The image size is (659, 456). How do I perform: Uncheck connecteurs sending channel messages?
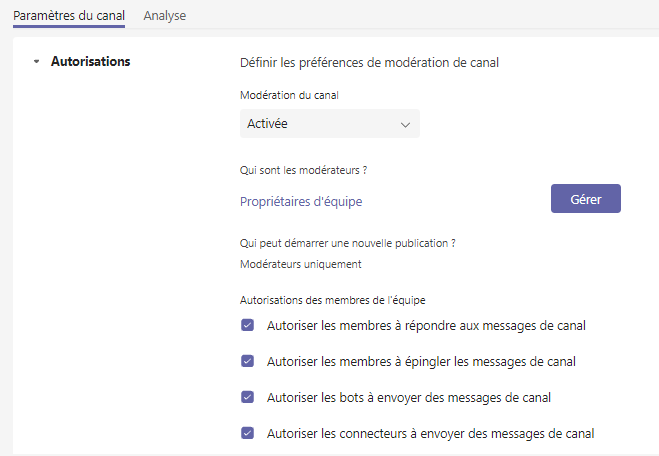248,433
